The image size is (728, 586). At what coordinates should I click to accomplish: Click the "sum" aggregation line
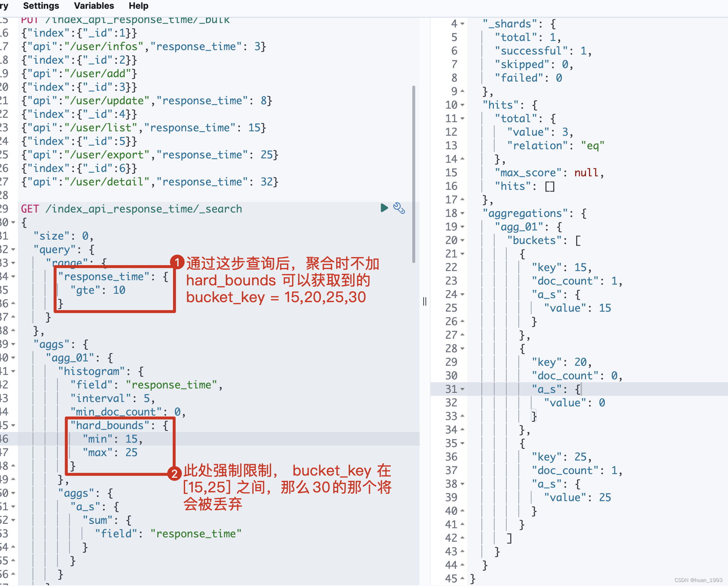[x=107, y=520]
